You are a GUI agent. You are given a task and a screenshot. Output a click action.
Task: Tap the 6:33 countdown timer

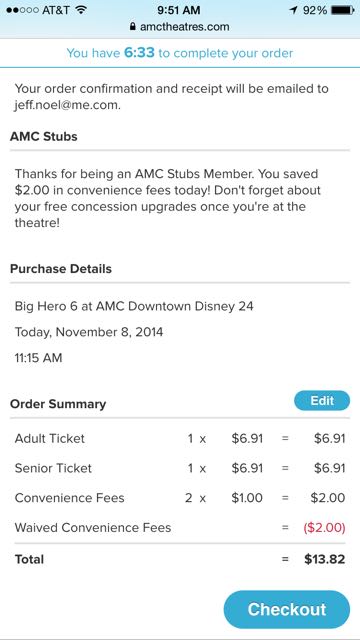139,53
